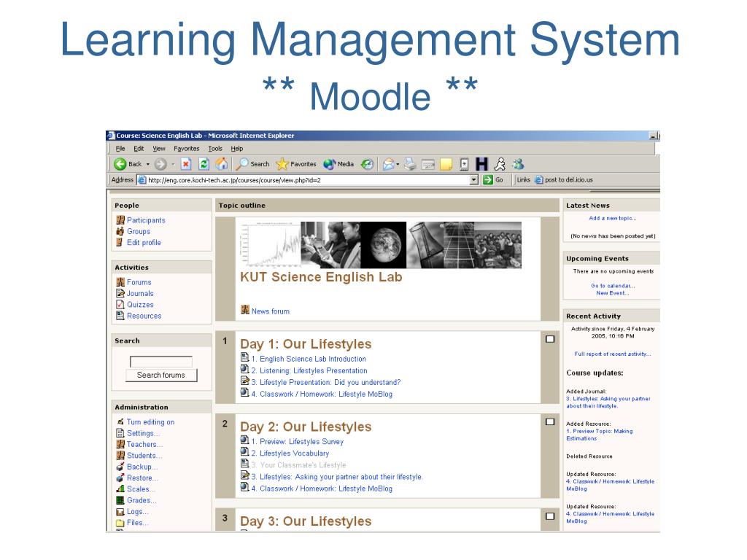This screenshot has width=747, height=560.
Task: Click the Scales chart icon
Action: coord(120,489)
